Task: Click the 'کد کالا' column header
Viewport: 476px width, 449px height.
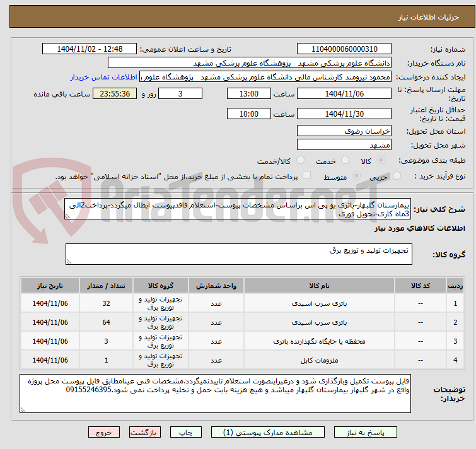Action: coord(421,286)
